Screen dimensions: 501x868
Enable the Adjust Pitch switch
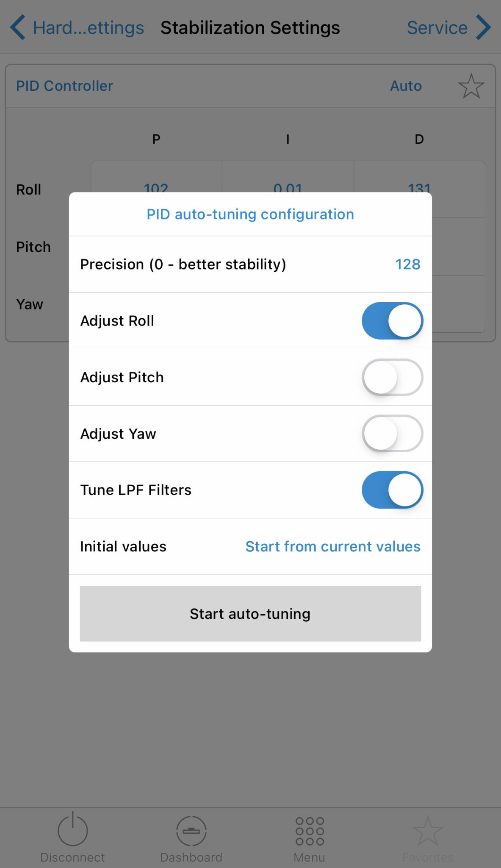392,377
